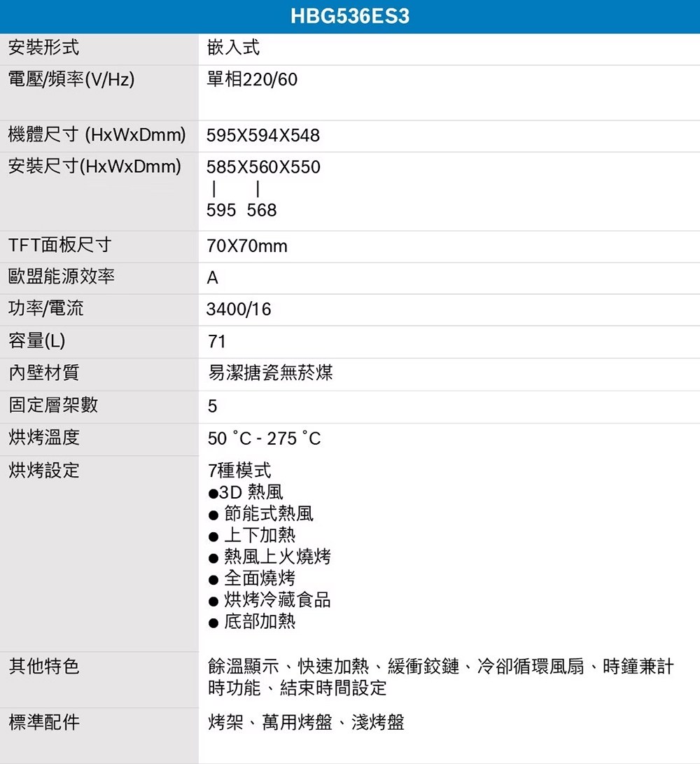Select the 70X70mm panel size value
Screen dimensions: 700x764
[x=247, y=246]
